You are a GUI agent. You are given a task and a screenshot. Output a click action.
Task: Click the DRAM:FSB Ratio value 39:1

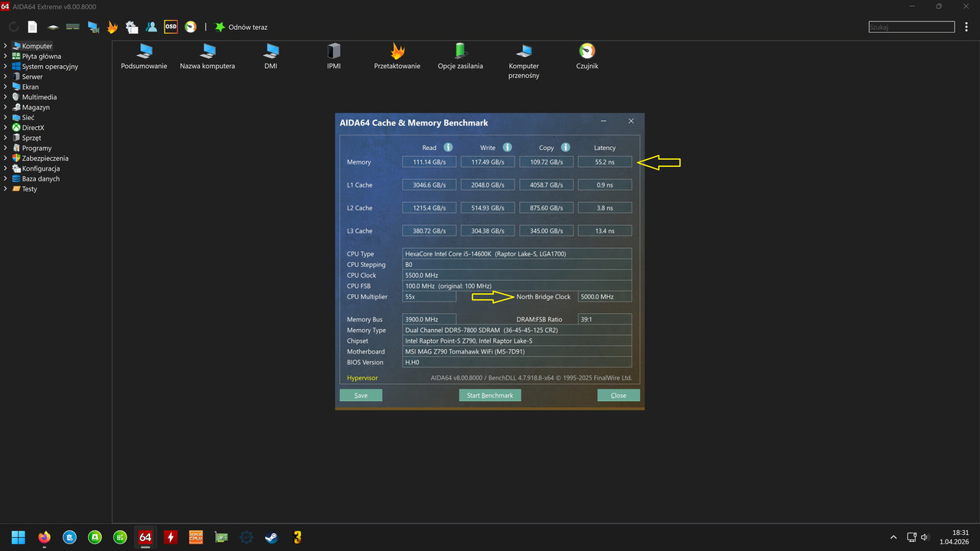(605, 319)
